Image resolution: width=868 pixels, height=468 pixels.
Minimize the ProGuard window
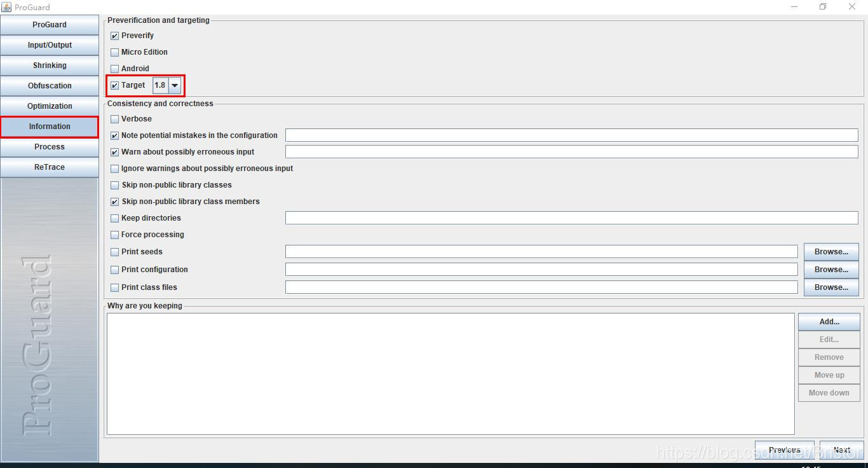[795, 7]
